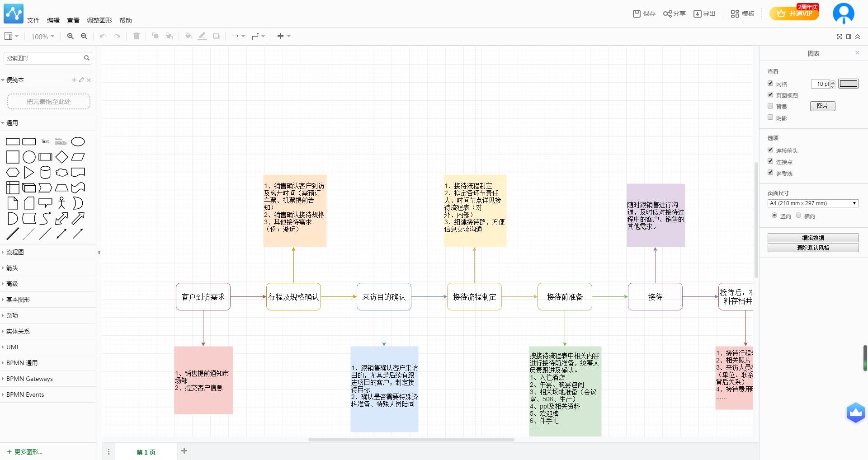Select the triangle shape in 通用 palette
This screenshot has width=868, height=460.
[x=29, y=173]
